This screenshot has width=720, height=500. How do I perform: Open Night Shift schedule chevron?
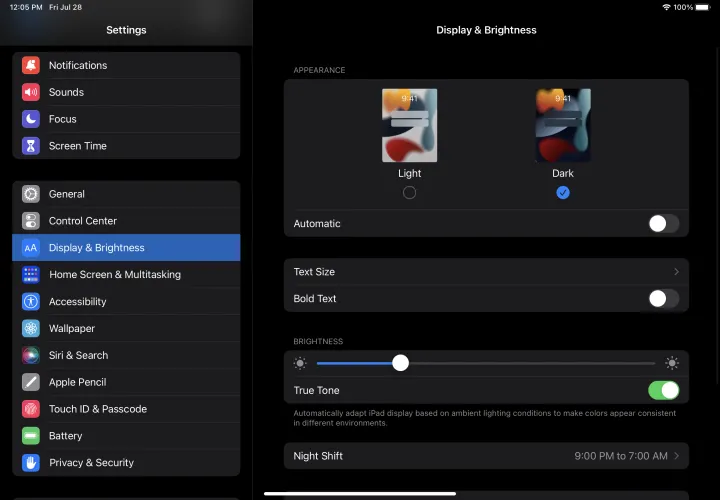[676, 456]
